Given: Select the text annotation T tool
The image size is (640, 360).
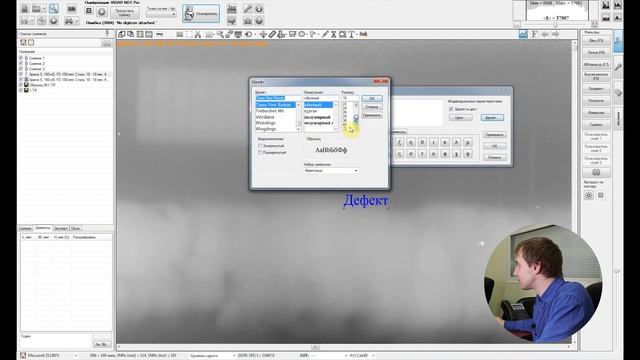Looking at the screenshot, I should (351, 35).
